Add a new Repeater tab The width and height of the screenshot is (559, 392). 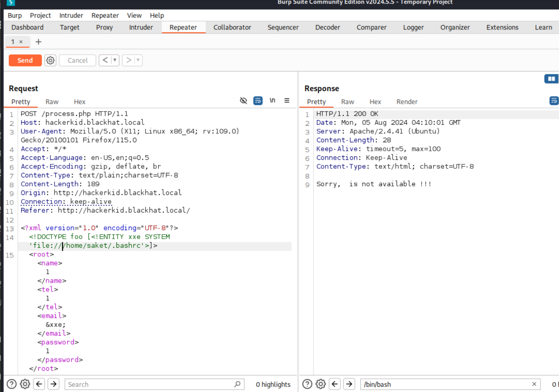(39, 42)
